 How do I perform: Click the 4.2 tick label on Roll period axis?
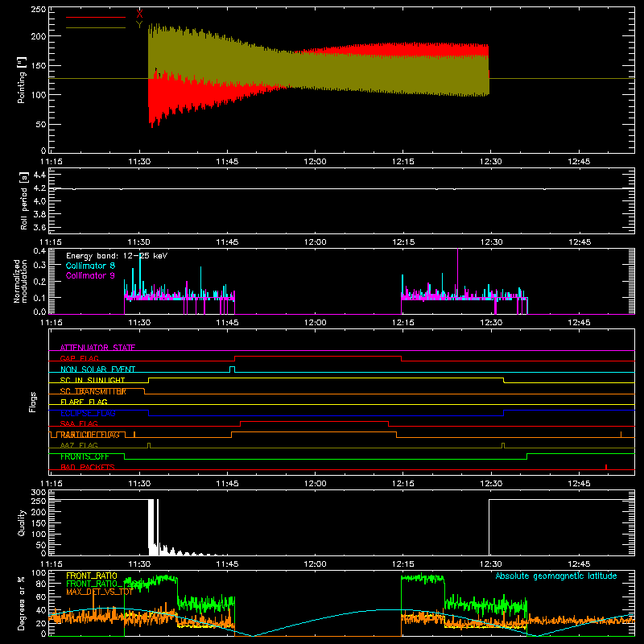(x=39, y=188)
